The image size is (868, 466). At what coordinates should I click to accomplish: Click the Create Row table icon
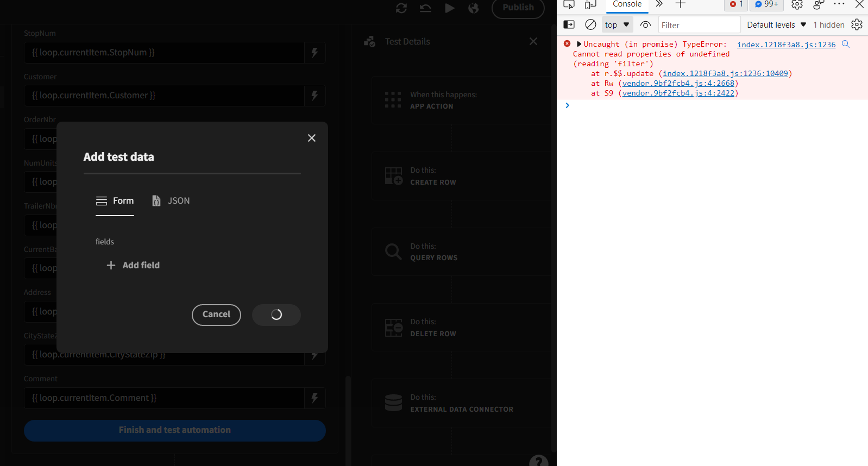[x=394, y=176]
